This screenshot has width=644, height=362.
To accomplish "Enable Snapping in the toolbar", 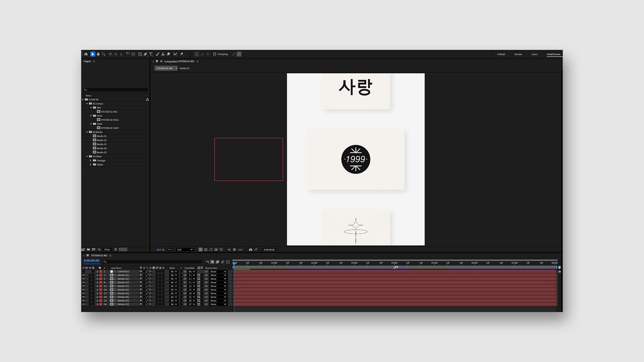I will [x=215, y=54].
